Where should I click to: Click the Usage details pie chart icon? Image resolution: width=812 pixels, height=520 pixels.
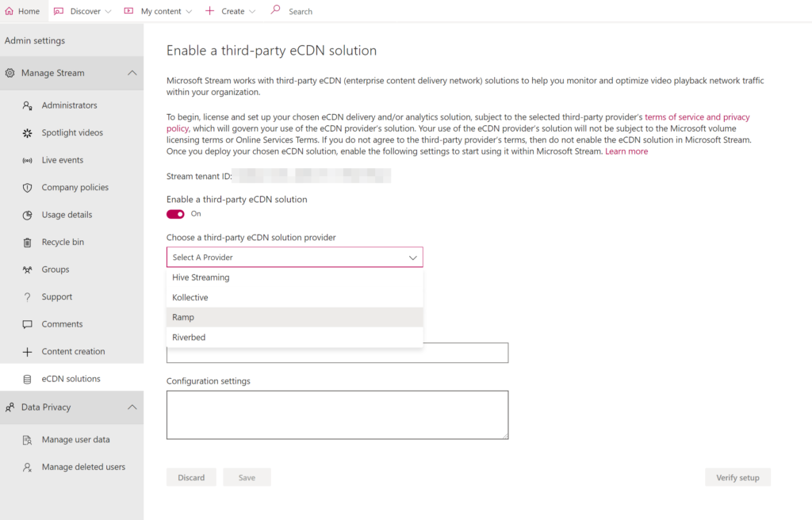28,215
